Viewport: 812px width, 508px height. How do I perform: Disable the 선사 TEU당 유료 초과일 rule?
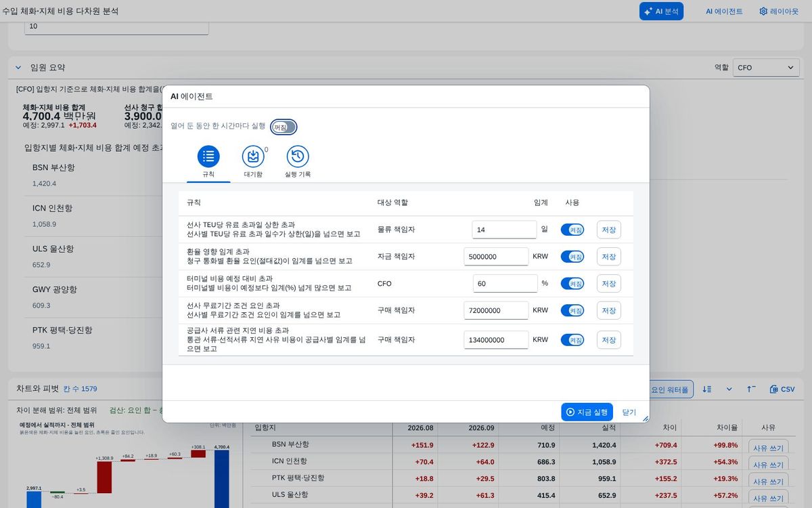(572, 230)
